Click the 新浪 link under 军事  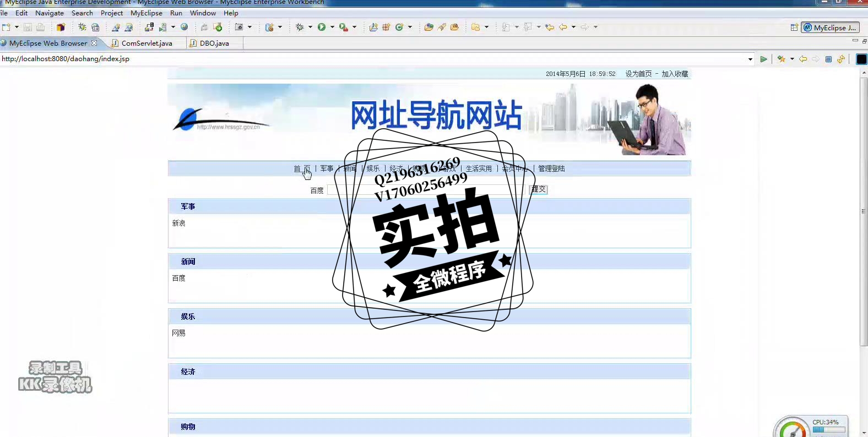tap(178, 223)
